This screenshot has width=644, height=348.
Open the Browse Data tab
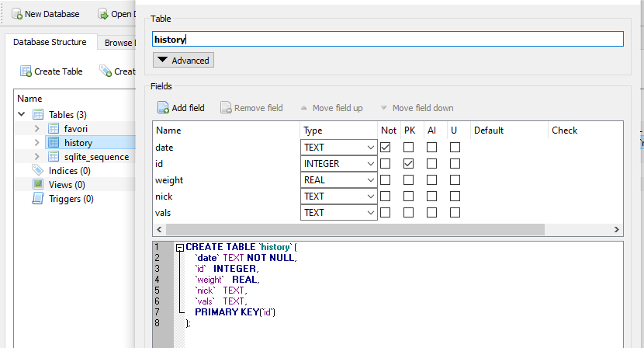pos(119,42)
